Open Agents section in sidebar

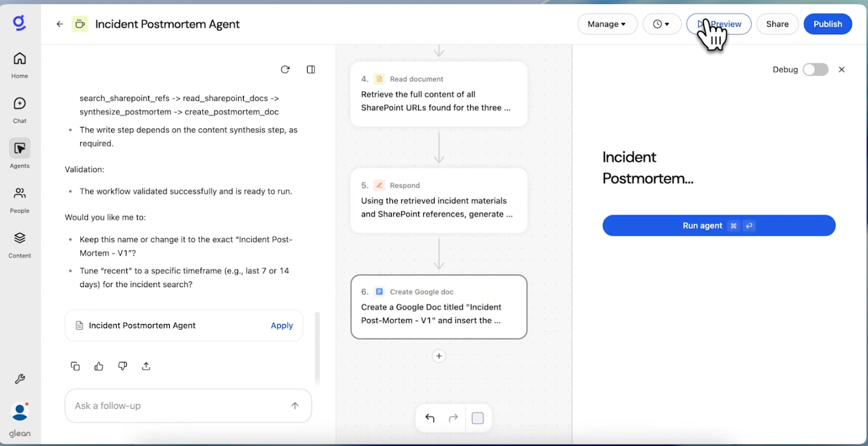pyautogui.click(x=20, y=154)
